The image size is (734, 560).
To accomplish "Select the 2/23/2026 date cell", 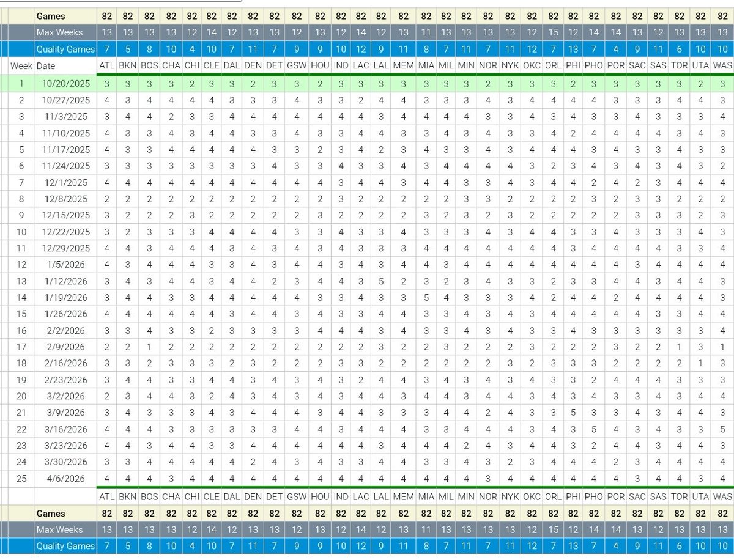I will [65, 380].
